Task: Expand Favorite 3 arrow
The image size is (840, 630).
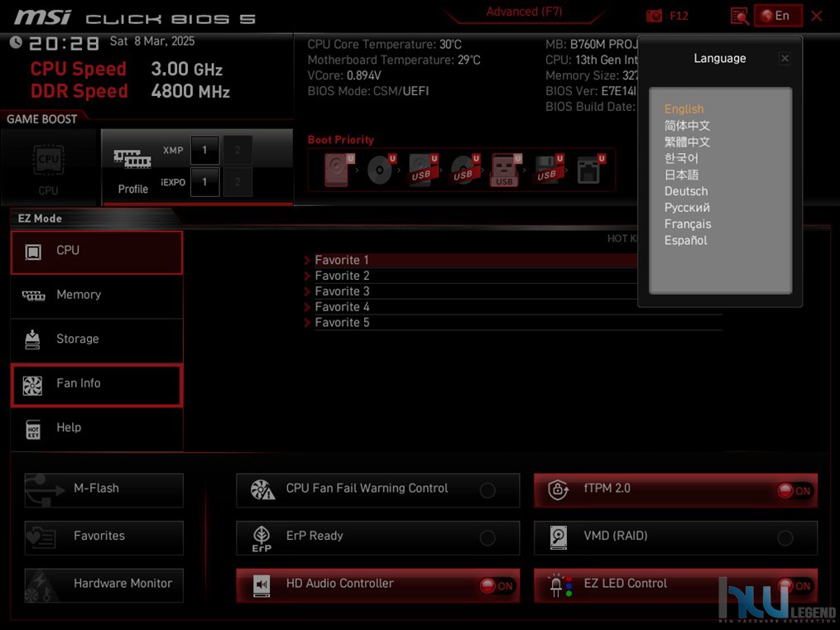Action: (307, 291)
